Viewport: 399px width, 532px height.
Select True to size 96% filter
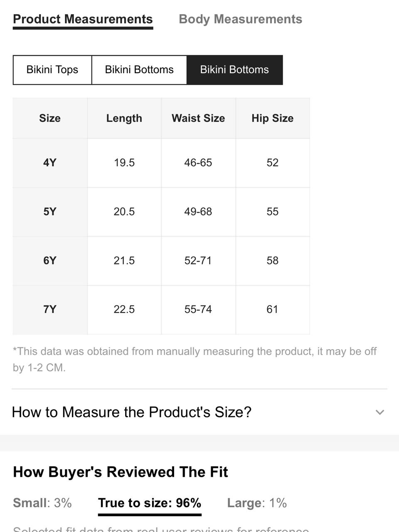(150, 503)
